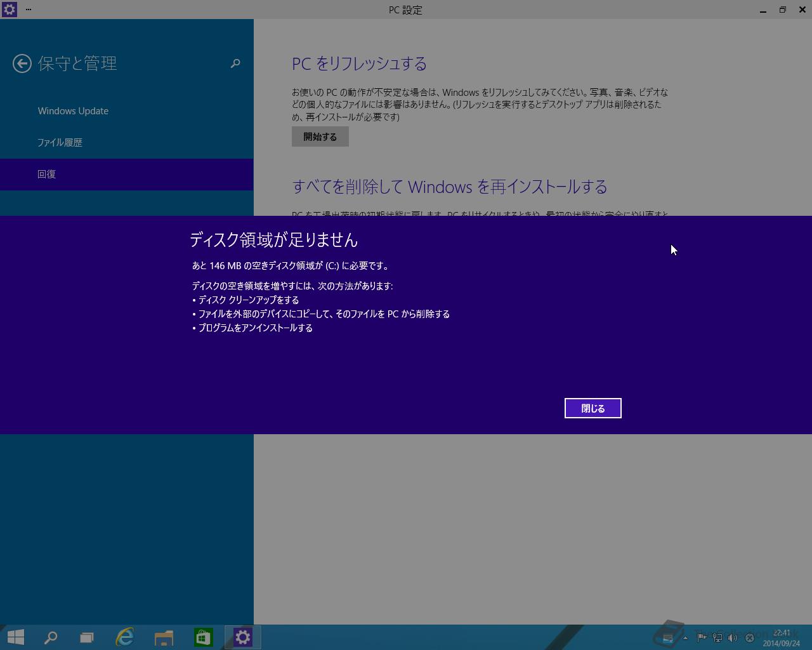Screen dimensions: 812x650
Task: Open the PC settings gear menu in title bar
Action: click(9, 10)
